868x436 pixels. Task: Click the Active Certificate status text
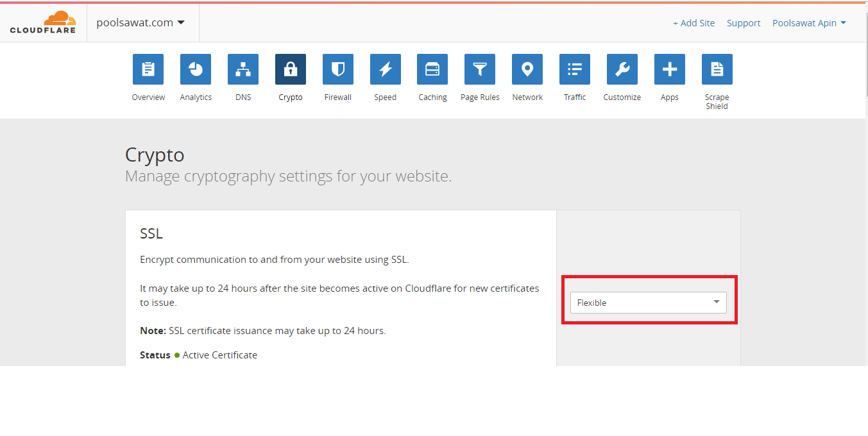coord(219,355)
